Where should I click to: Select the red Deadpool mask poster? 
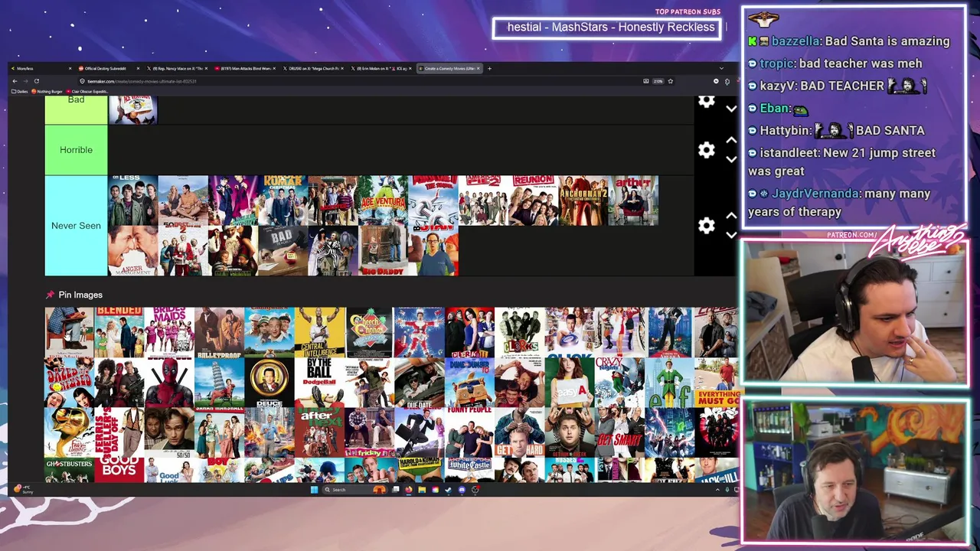[169, 383]
